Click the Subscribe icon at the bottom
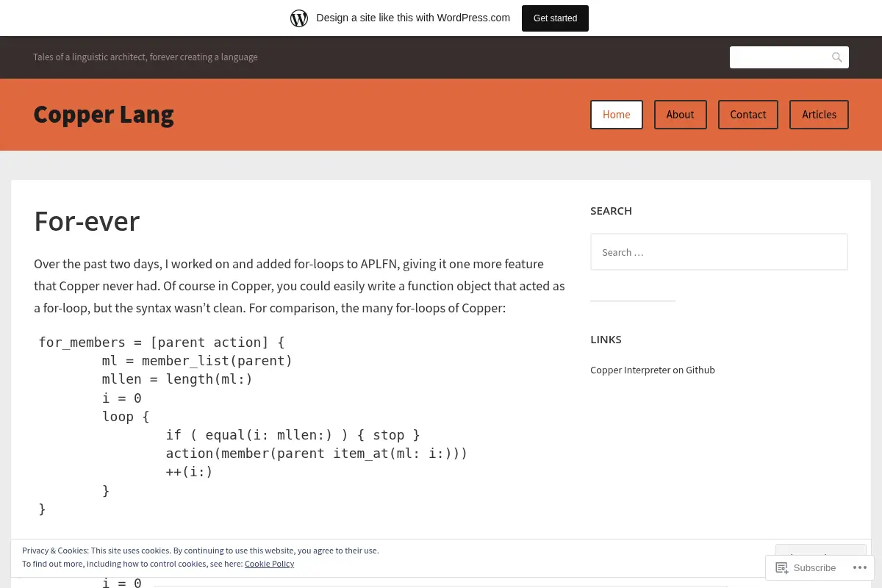Image resolution: width=882 pixels, height=588 pixels. click(782, 567)
